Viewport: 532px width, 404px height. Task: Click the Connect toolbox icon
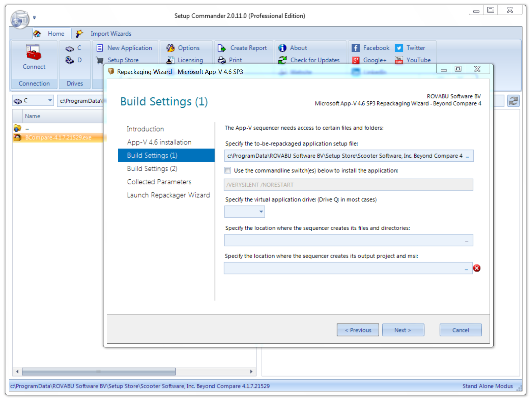pyautogui.click(x=34, y=53)
